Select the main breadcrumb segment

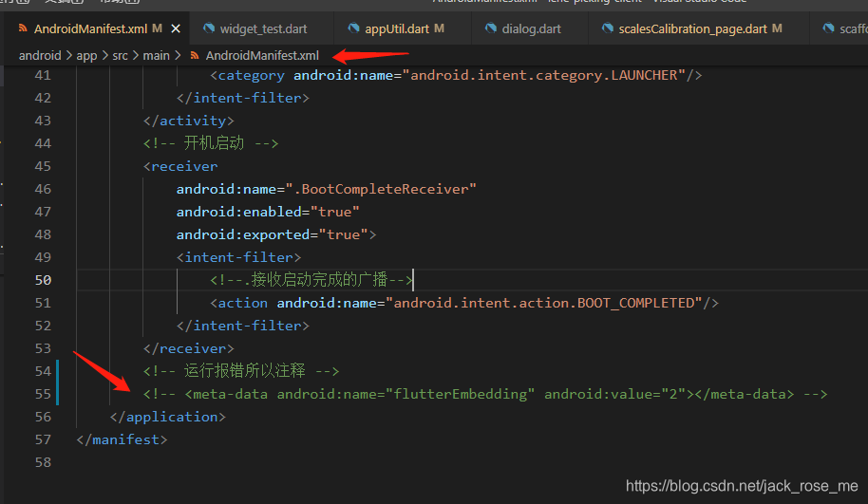[x=156, y=55]
